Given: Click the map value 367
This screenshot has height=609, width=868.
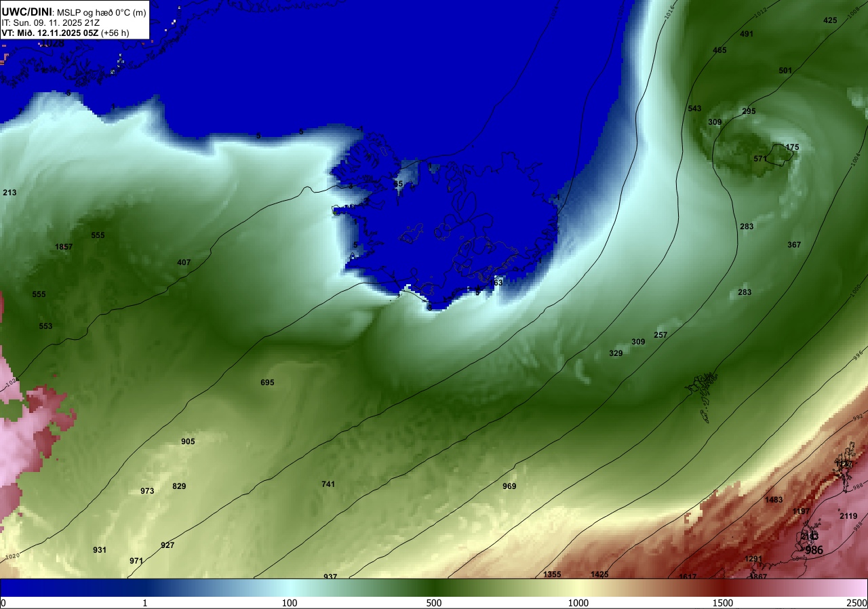Looking at the screenshot, I should click(794, 245).
